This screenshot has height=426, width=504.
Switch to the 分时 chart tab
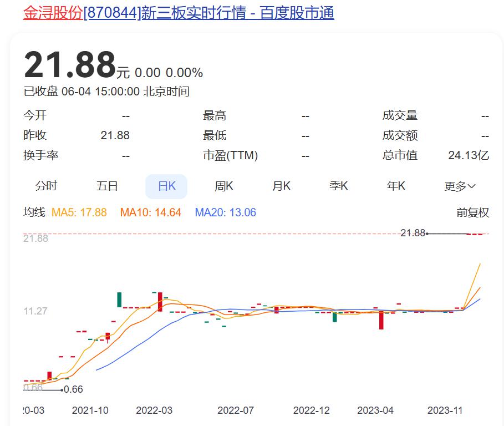46,186
